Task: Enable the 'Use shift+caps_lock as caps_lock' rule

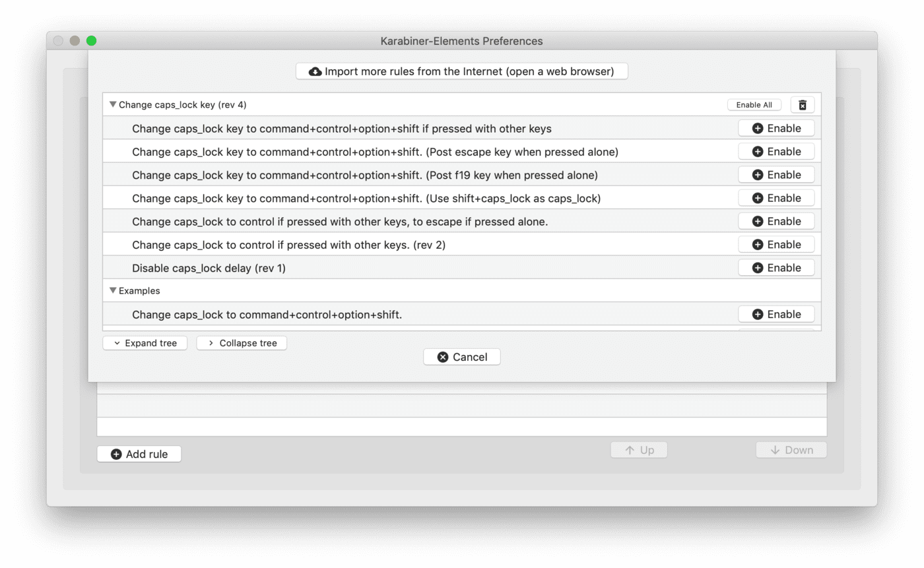Action: pyautogui.click(x=776, y=198)
